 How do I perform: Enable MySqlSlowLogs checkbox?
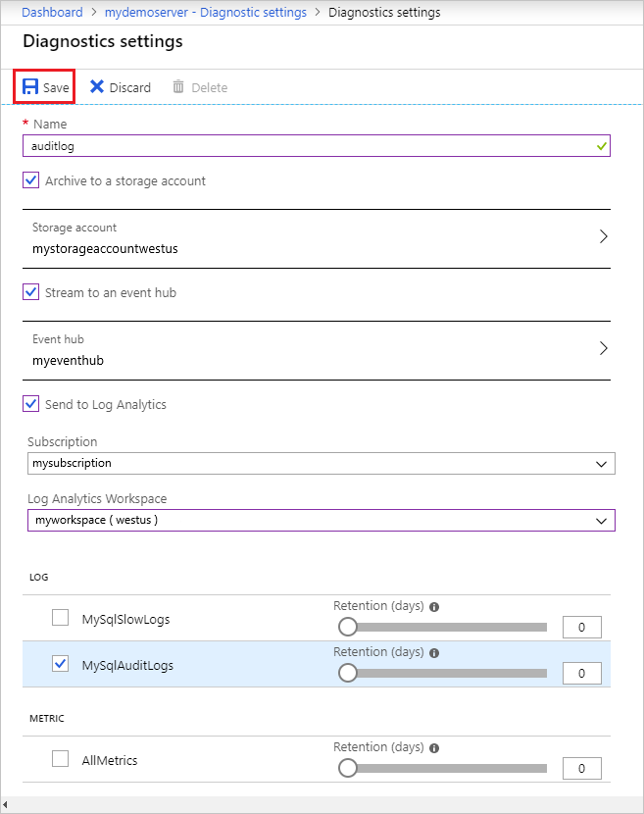(x=60, y=618)
